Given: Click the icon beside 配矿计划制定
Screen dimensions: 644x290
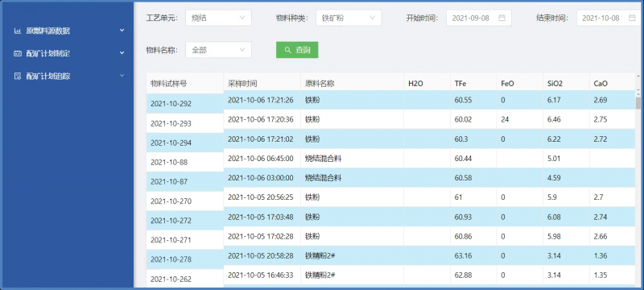Looking at the screenshot, I should (17, 53).
